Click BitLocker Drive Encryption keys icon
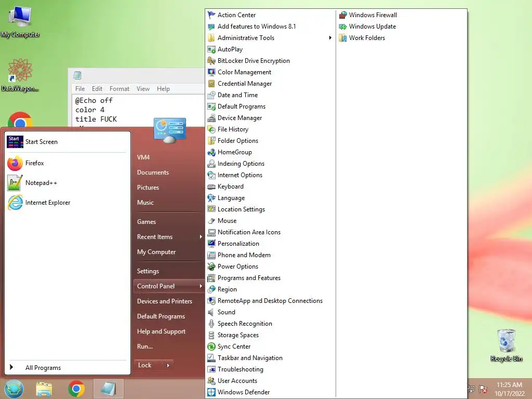 click(211, 61)
